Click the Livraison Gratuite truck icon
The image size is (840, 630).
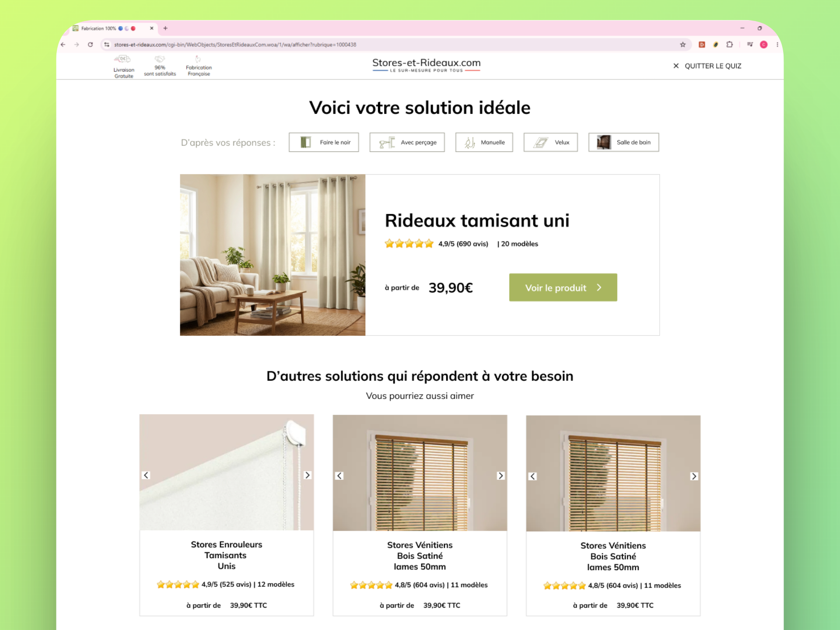(x=122, y=59)
